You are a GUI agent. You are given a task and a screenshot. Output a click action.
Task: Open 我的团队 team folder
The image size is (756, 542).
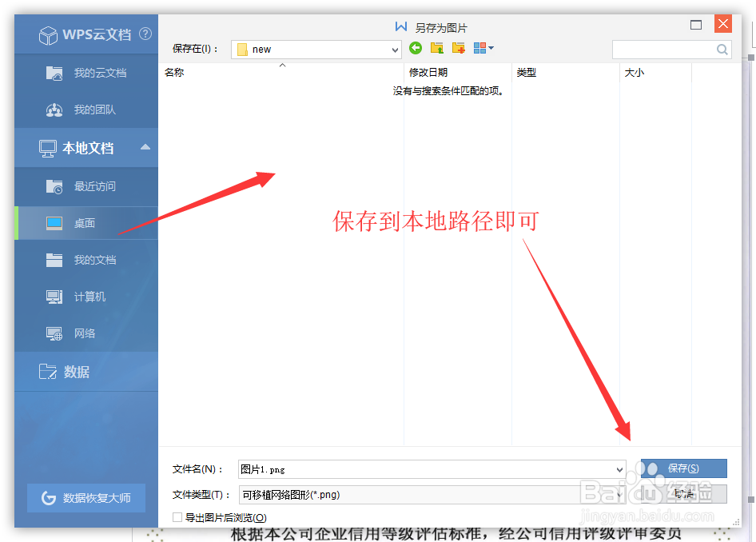(86, 110)
